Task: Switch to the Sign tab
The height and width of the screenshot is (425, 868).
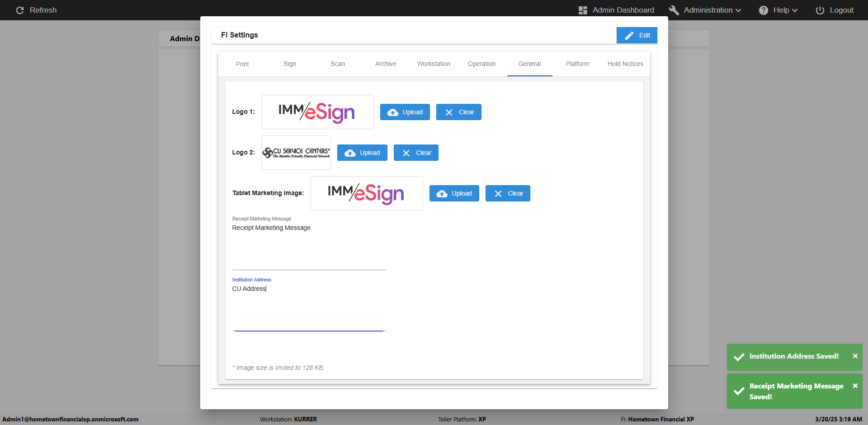Action: pos(290,64)
